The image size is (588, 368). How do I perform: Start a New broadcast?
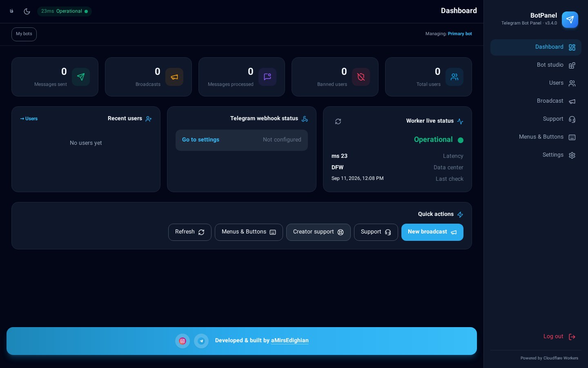[x=432, y=232]
